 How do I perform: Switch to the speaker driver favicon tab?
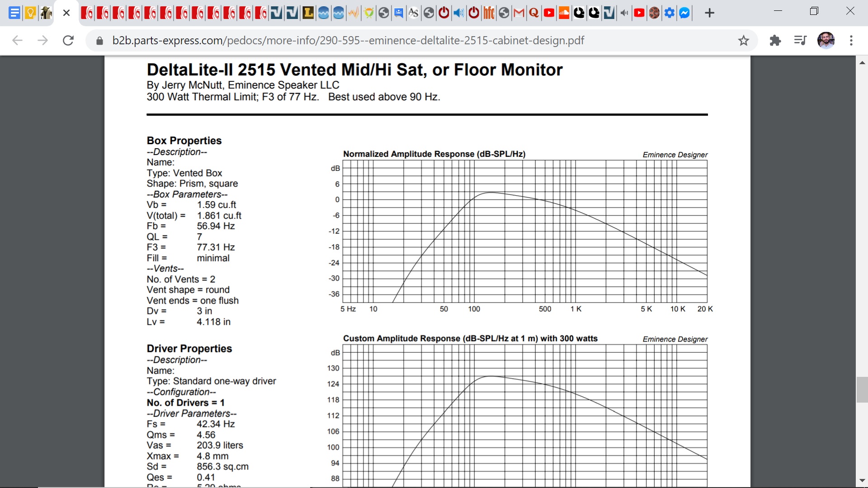[654, 13]
